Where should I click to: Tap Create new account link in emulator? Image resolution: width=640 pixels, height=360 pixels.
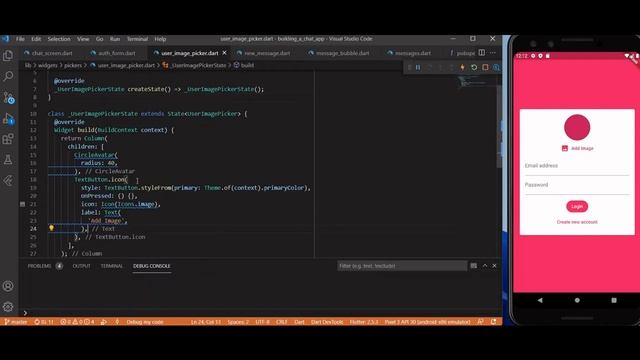tap(577, 222)
